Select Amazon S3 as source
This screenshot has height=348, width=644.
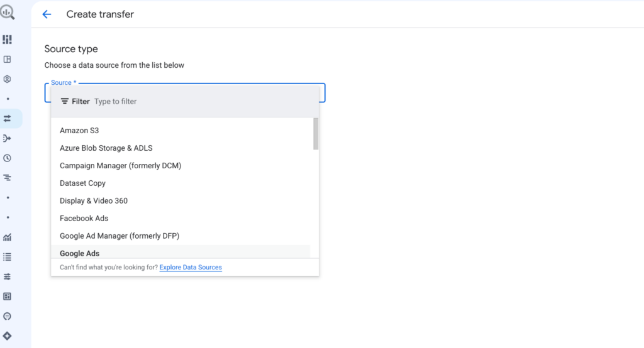(180, 131)
